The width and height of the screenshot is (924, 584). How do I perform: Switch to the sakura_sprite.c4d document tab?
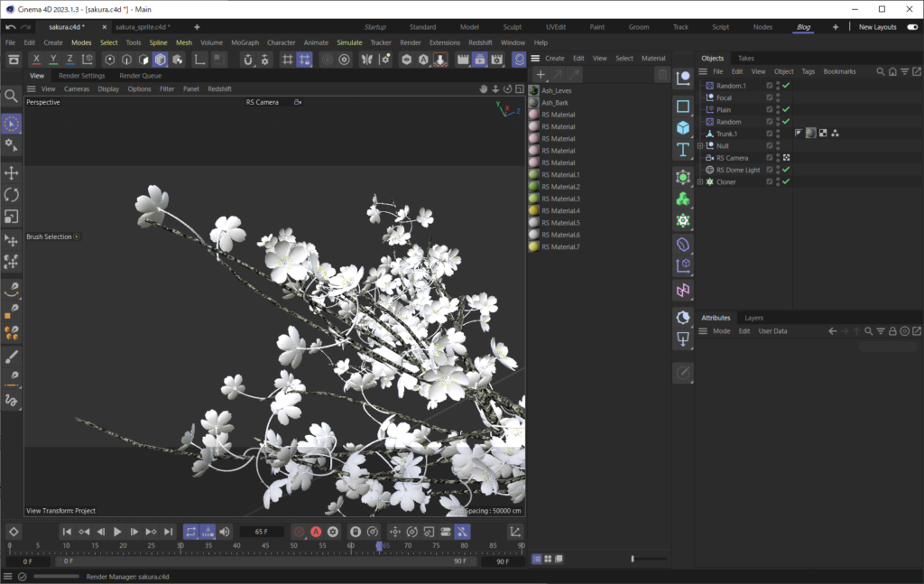(141, 27)
